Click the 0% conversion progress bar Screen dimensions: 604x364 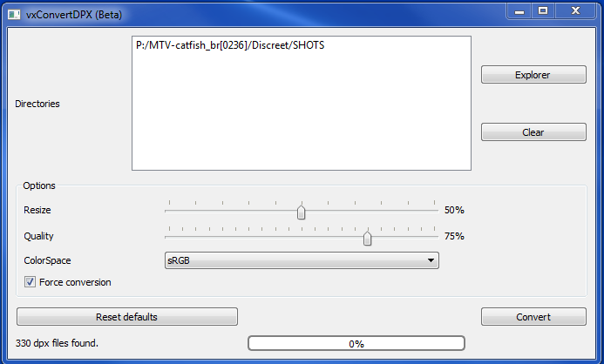(x=356, y=343)
